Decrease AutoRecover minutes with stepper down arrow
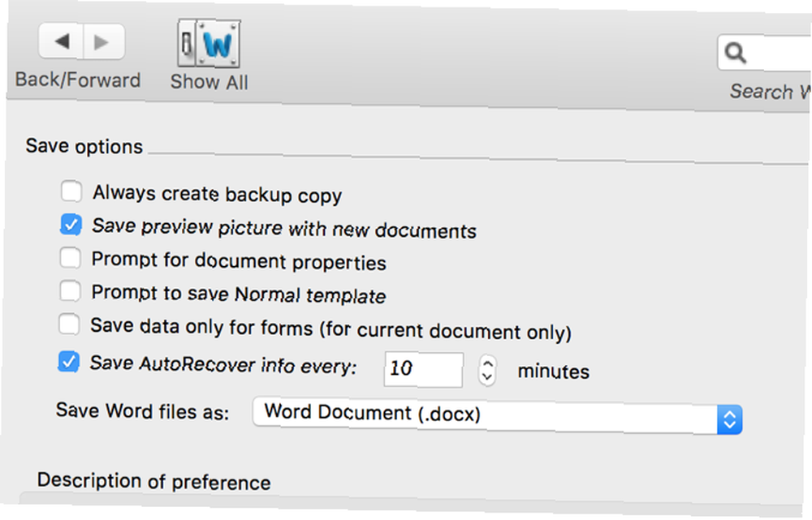Screen dimensions: 812x520 point(486,378)
